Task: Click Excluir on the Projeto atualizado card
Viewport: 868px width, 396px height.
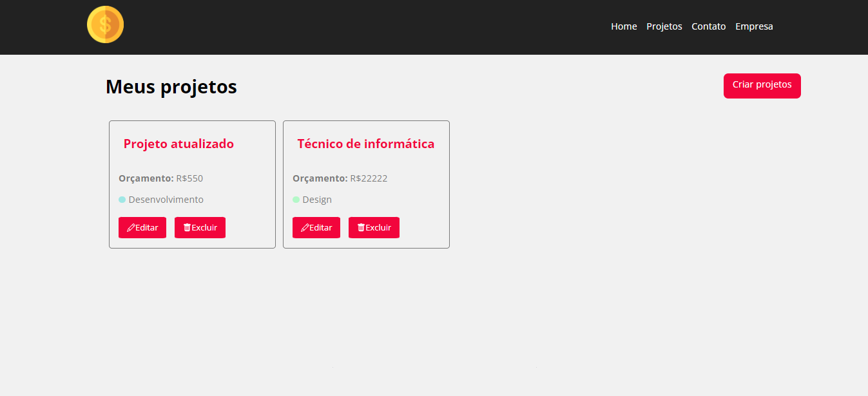Action: pos(200,227)
